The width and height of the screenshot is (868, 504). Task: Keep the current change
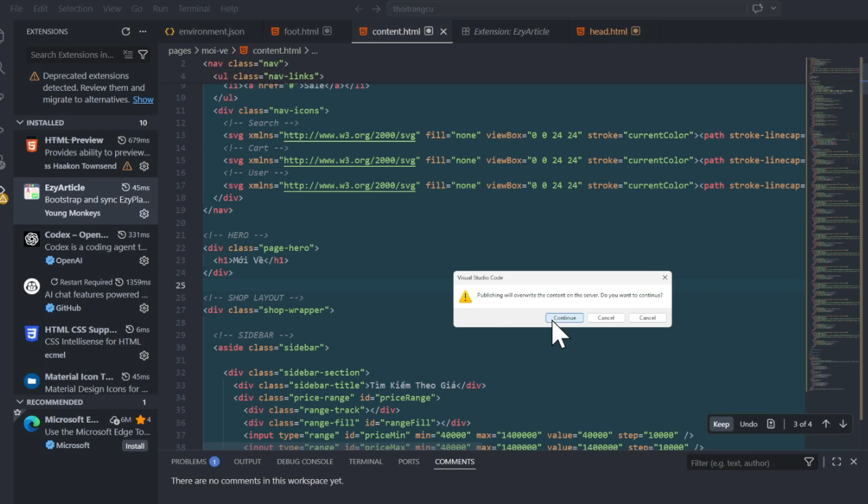pyautogui.click(x=721, y=424)
